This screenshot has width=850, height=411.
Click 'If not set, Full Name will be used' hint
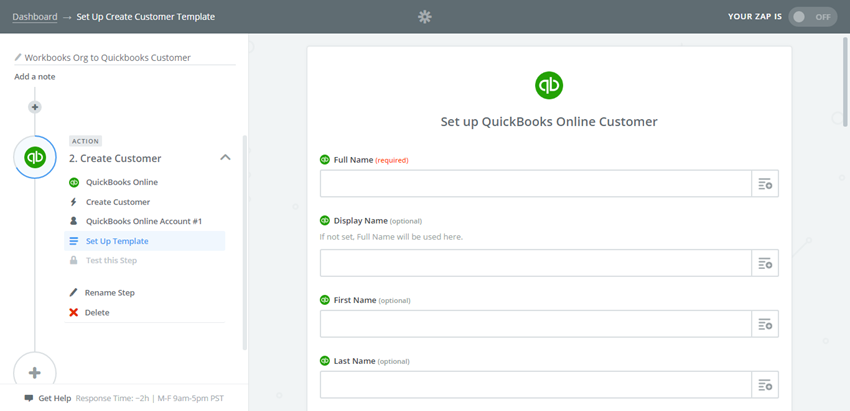click(x=391, y=237)
